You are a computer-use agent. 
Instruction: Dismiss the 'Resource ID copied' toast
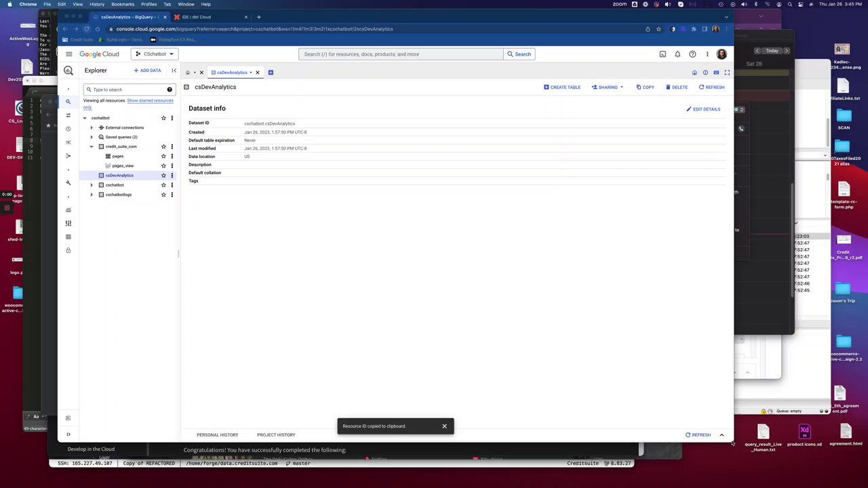(x=444, y=426)
